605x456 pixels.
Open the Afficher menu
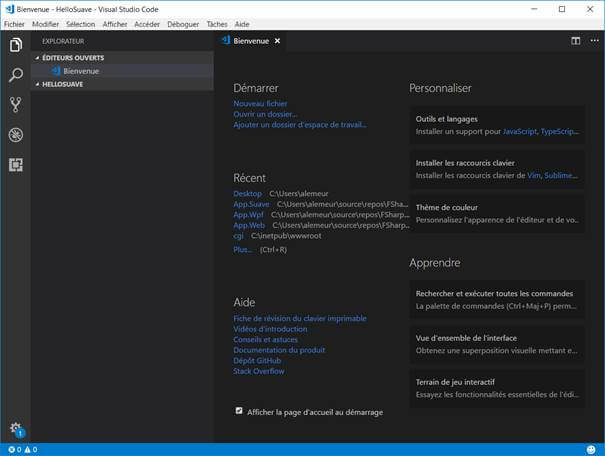coord(115,24)
